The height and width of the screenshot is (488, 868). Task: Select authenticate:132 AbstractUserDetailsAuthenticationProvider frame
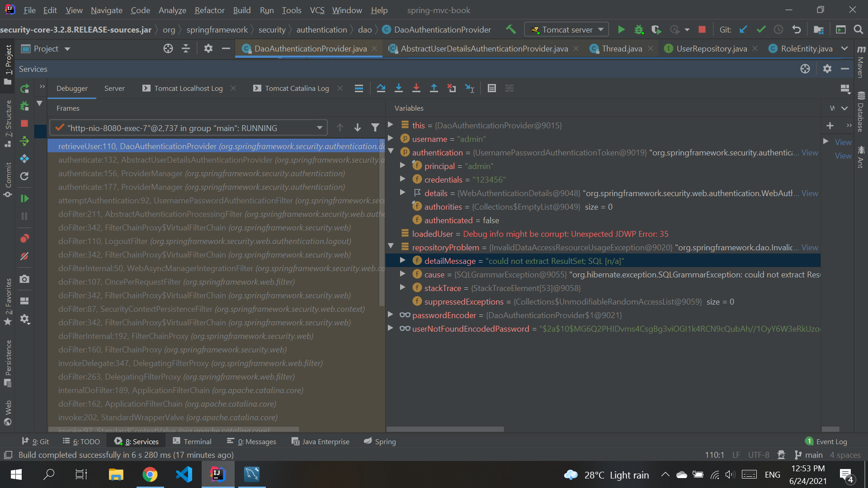pyautogui.click(x=216, y=160)
